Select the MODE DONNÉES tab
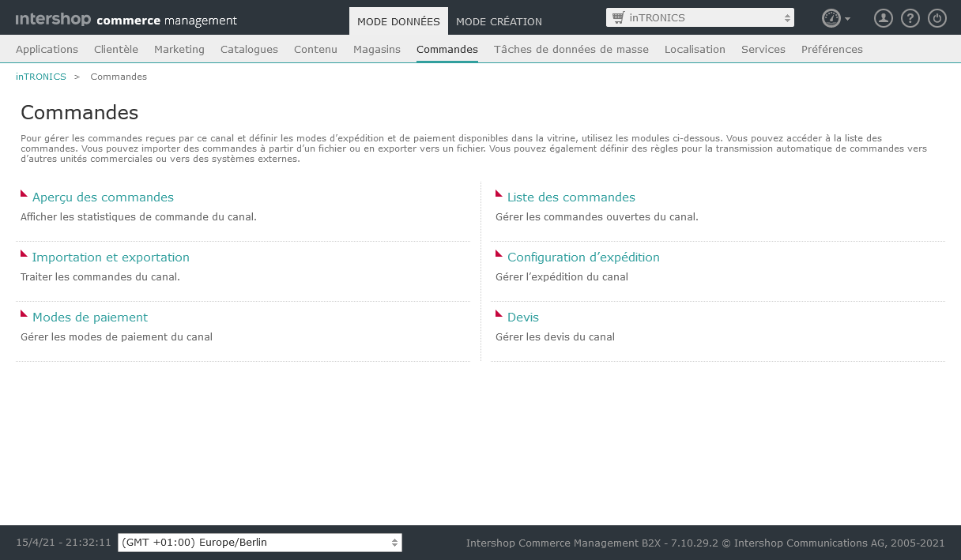This screenshot has height=560, width=961. 398,21
